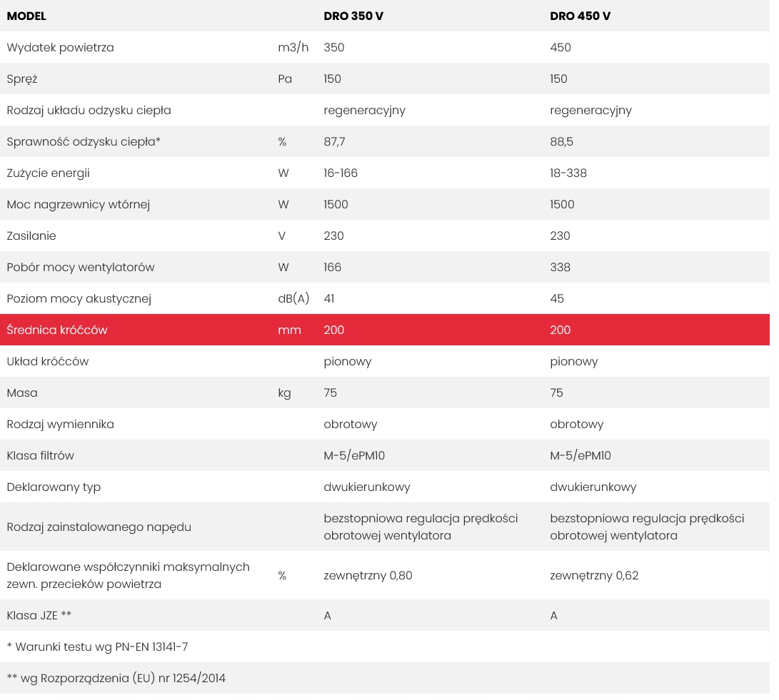Click the Poziom mocy akustycznej label
This screenshot has width=779, height=700.
(x=79, y=298)
